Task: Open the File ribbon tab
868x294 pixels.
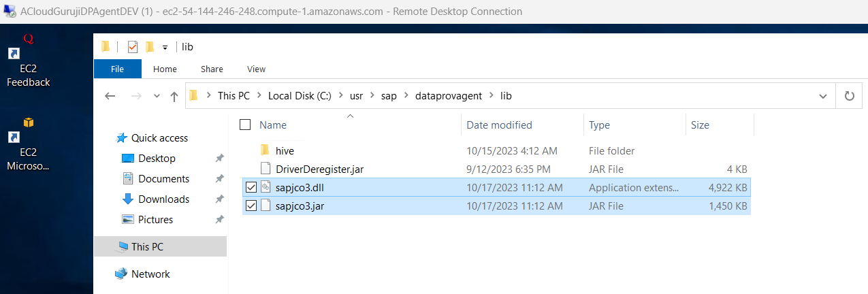Action: [117, 69]
